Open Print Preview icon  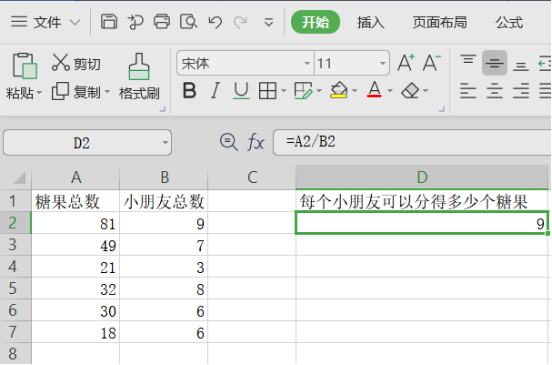188,22
